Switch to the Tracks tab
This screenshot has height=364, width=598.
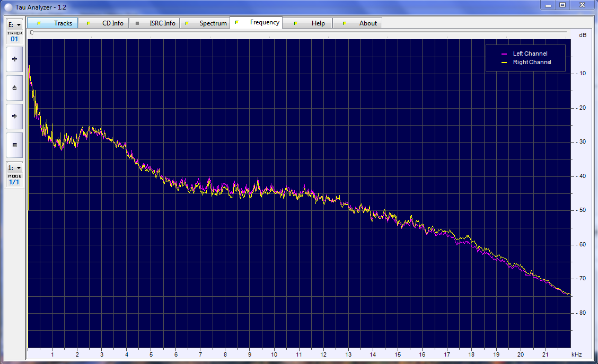point(53,23)
